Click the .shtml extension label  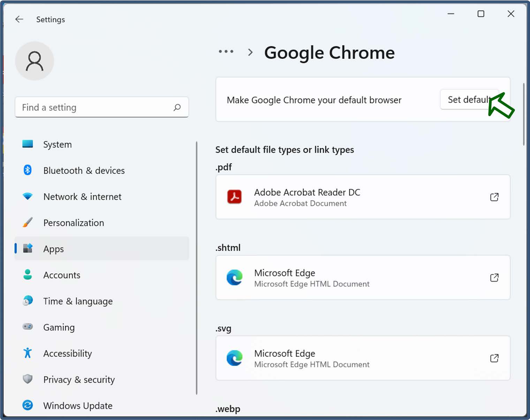[x=228, y=247]
